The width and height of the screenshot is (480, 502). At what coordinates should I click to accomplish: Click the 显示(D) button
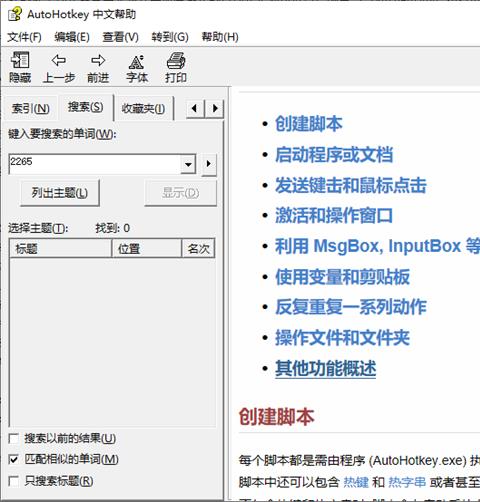[180, 193]
